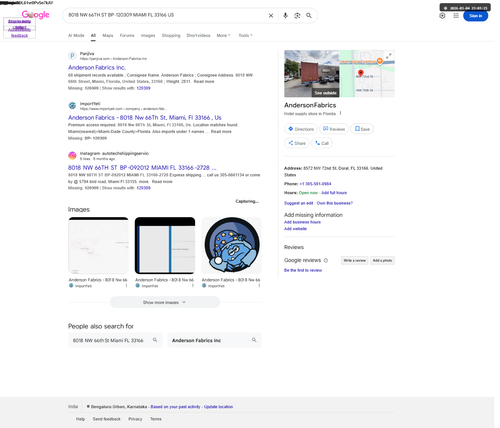Open Google reviews info icon
The image size is (500, 428).
pyautogui.click(x=326, y=260)
